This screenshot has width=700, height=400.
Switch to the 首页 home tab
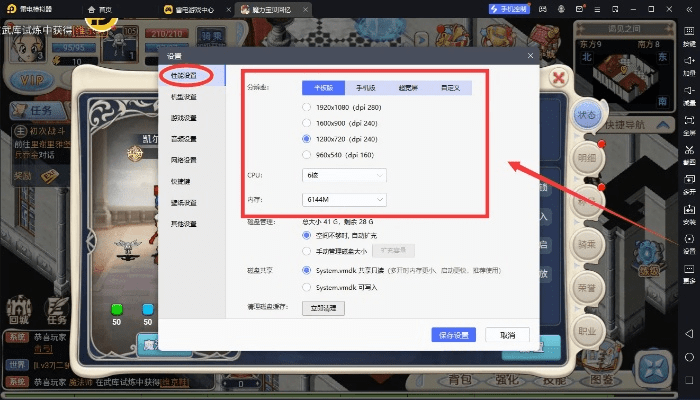(x=100, y=9)
